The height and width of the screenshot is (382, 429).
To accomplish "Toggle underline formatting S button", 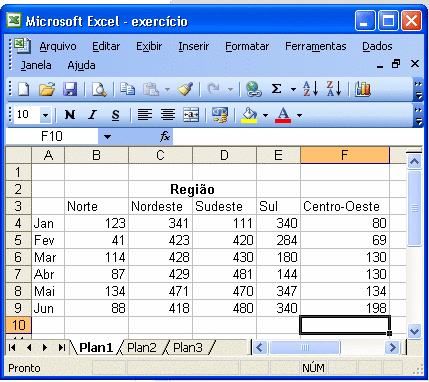I will pyautogui.click(x=115, y=115).
